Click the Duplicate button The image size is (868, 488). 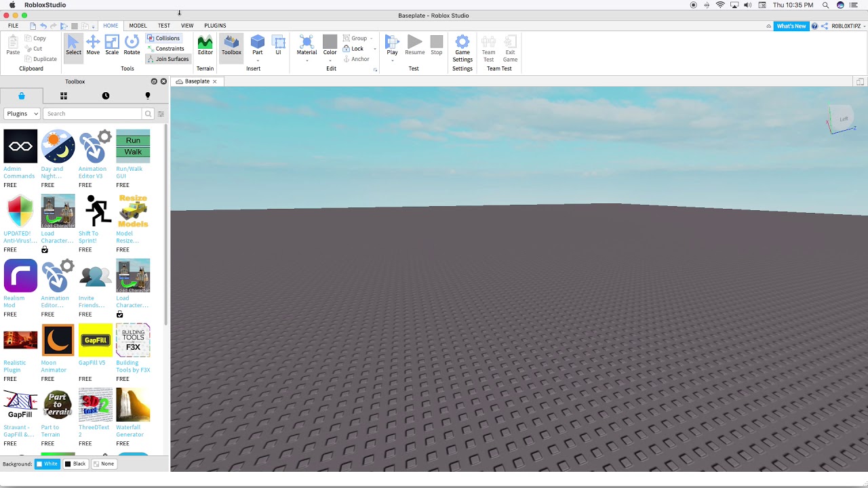pos(41,59)
